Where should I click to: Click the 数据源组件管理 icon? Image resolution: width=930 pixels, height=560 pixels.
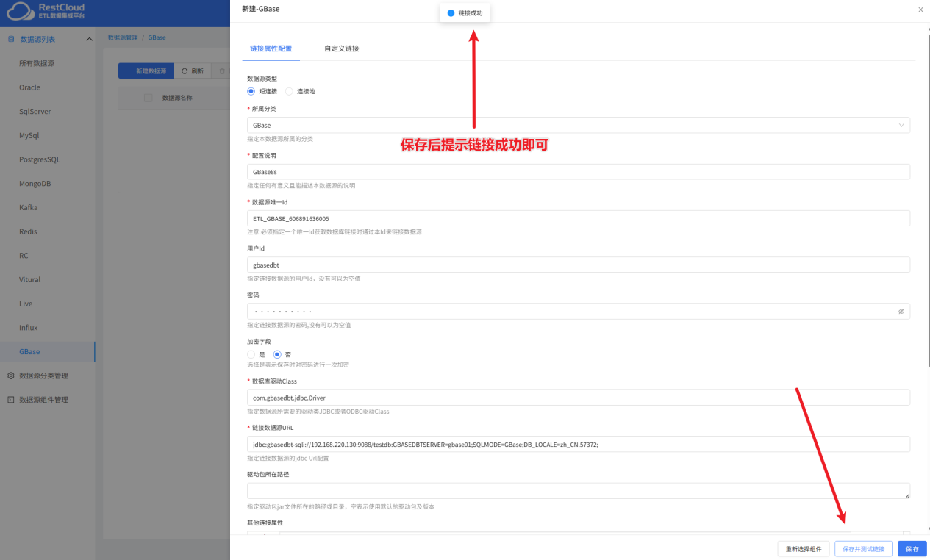[11, 400]
